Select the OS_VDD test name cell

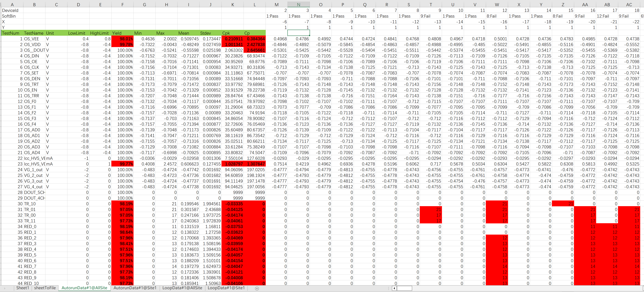pyautogui.click(x=34, y=45)
